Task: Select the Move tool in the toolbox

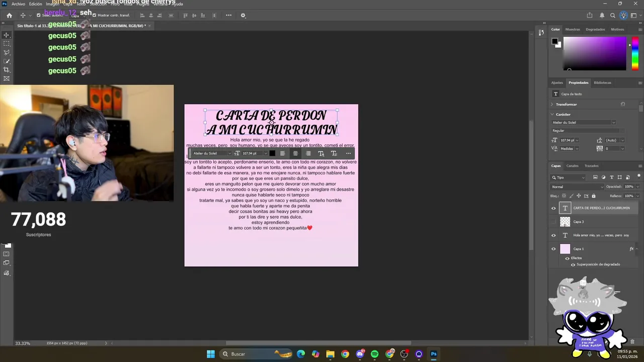Action: click(x=7, y=35)
